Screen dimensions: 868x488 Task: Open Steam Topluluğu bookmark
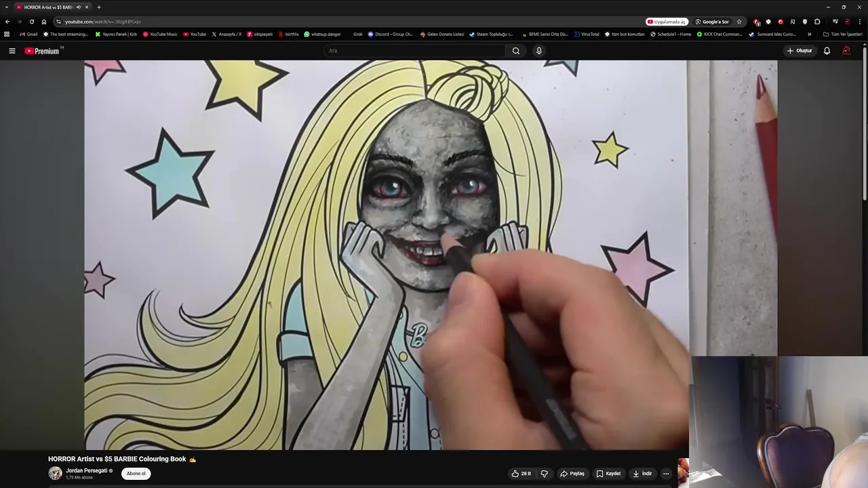[x=492, y=34]
